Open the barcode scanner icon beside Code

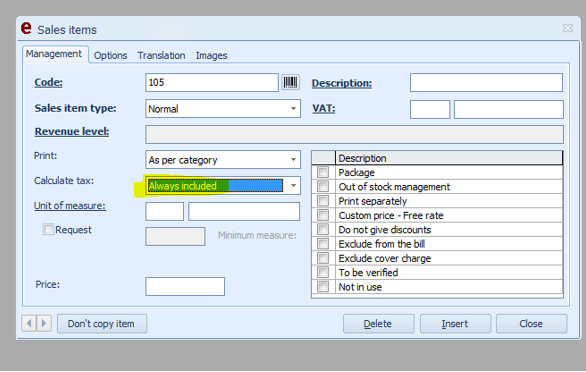290,82
